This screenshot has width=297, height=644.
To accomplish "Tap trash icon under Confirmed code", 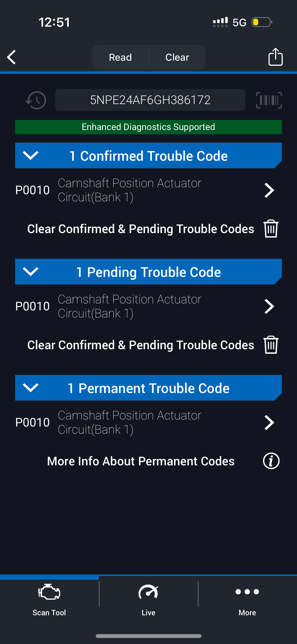I will coord(271,229).
